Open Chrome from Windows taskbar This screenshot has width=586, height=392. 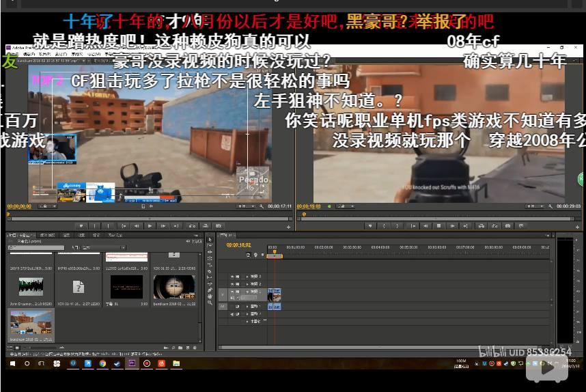point(102,363)
